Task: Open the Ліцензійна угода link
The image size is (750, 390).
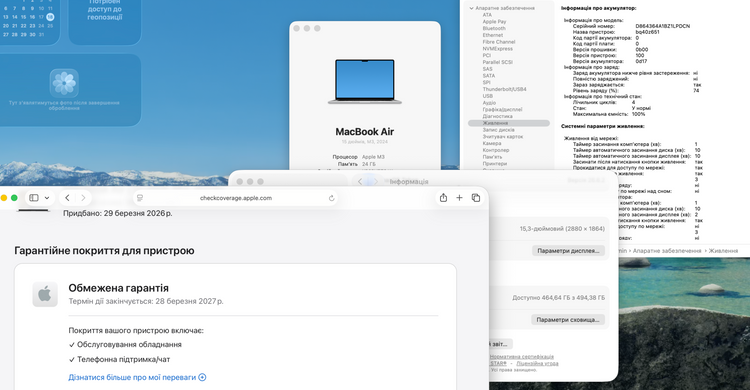Action: pyautogui.click(x=537, y=363)
